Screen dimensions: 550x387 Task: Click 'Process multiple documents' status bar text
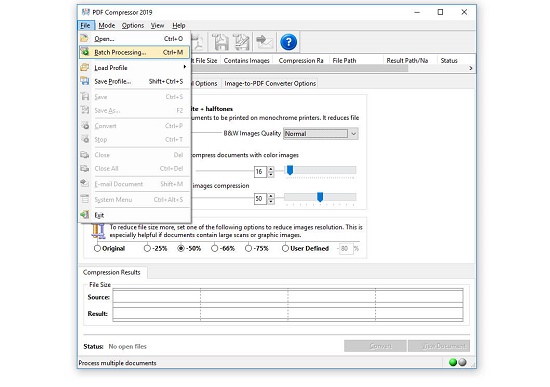coord(118,363)
